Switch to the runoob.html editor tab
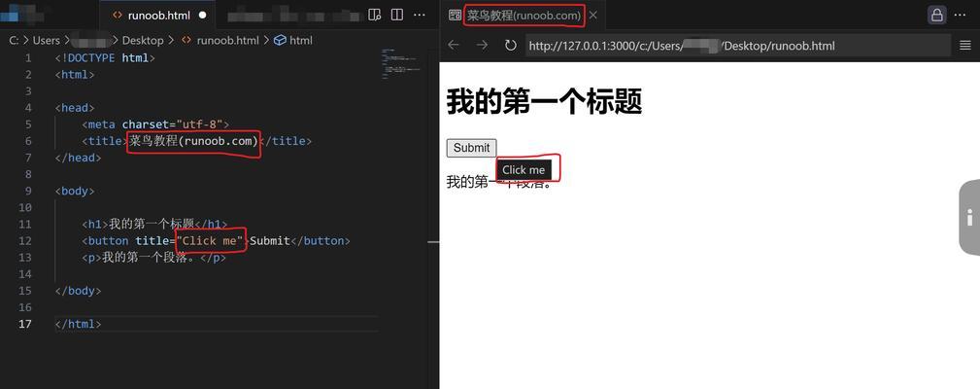The image size is (980, 389). click(158, 15)
